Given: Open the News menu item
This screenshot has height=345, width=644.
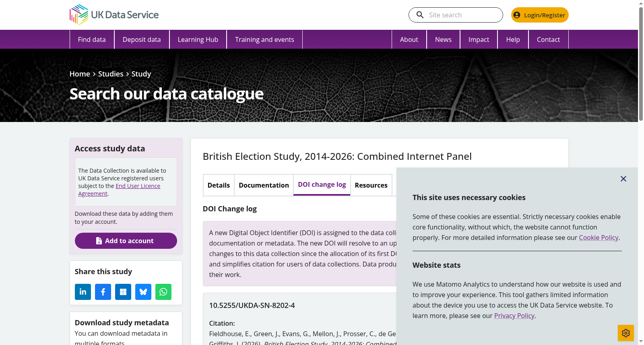Looking at the screenshot, I should coord(443,39).
